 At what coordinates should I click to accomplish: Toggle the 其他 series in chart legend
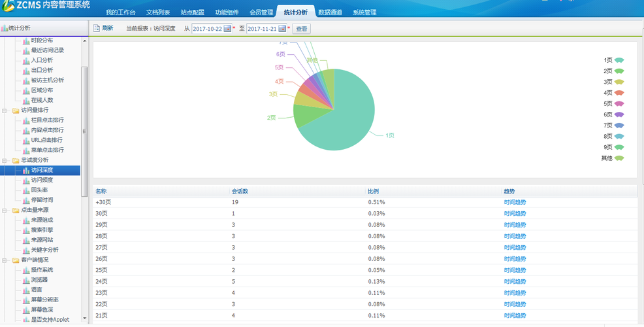(x=619, y=158)
